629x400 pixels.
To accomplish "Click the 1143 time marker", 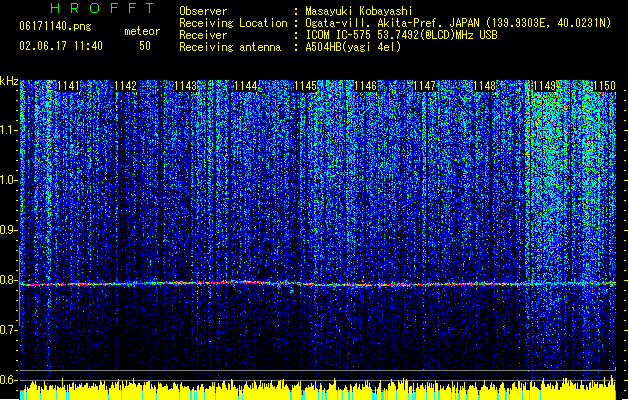I will pos(186,86).
